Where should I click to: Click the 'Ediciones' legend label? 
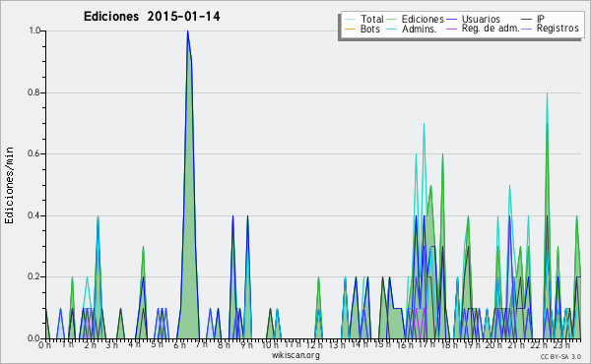tap(423, 19)
